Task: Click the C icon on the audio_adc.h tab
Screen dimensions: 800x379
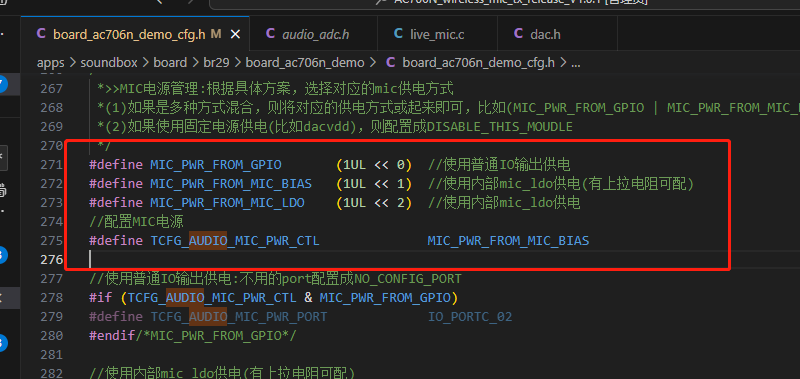Action: pyautogui.click(x=270, y=34)
